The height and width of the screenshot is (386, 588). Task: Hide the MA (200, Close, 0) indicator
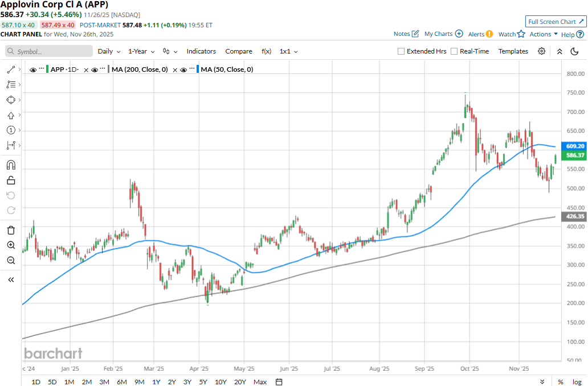[95, 69]
